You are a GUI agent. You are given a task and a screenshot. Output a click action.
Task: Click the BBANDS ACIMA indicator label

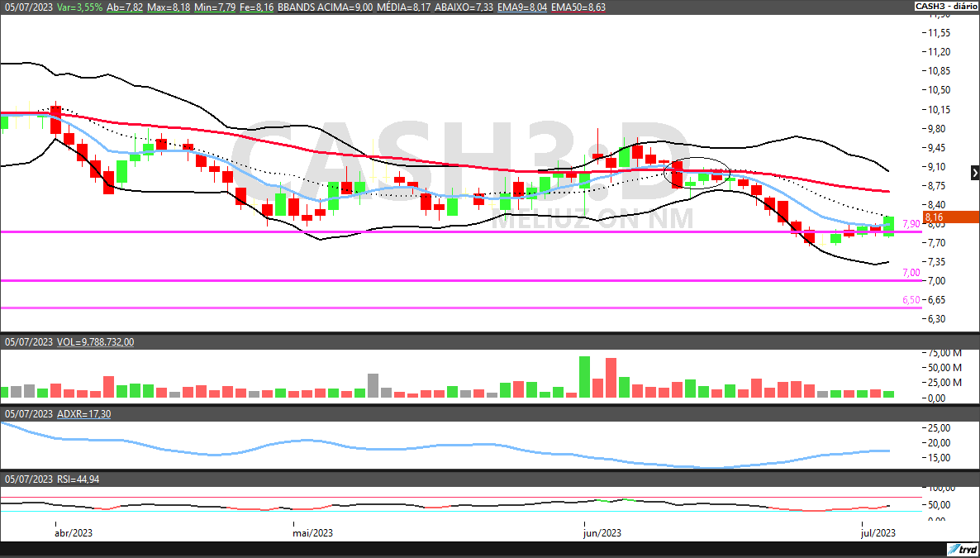326,6
